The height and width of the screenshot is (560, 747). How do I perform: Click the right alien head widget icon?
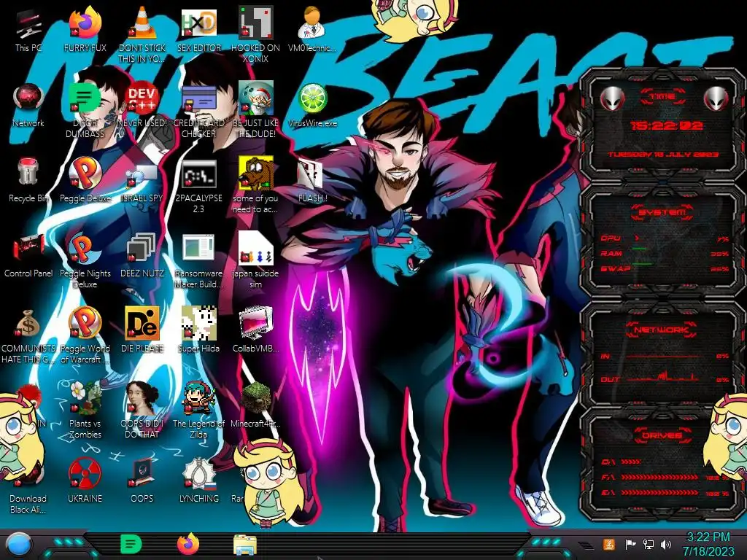pyautogui.click(x=716, y=99)
